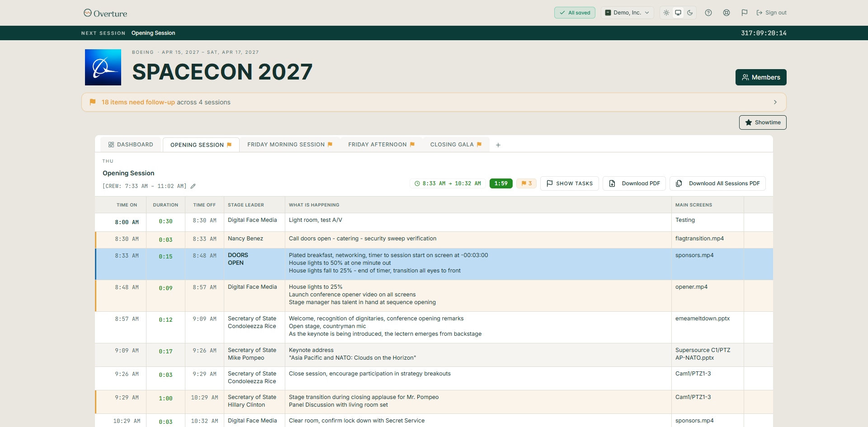Add a new session with the plus icon

point(498,145)
